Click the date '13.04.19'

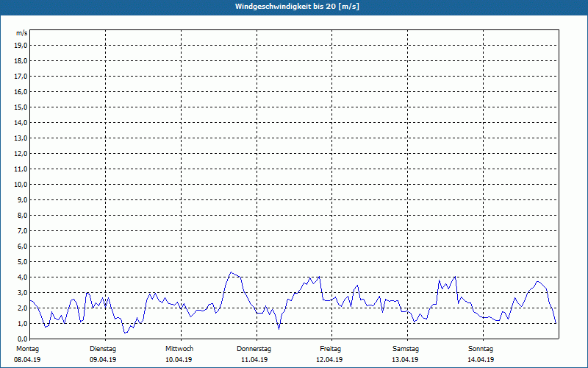point(405,360)
